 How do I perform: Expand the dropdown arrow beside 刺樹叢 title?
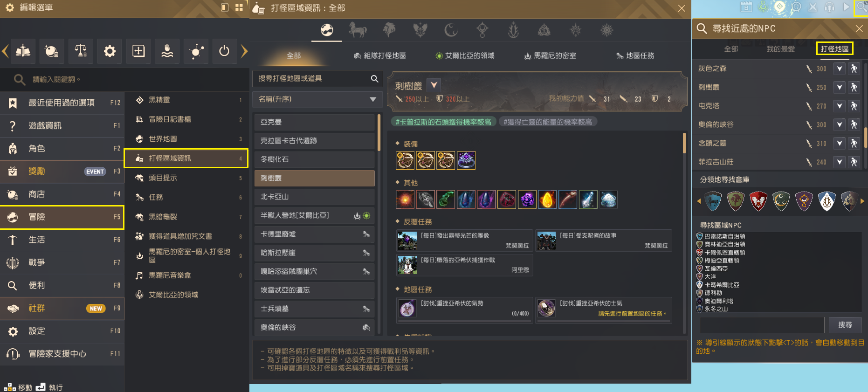point(434,85)
